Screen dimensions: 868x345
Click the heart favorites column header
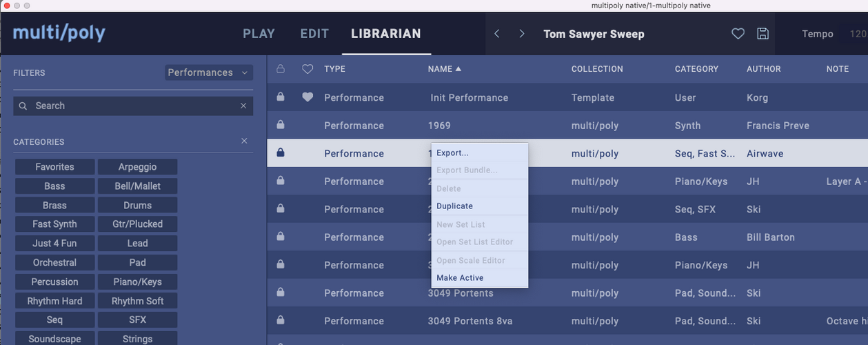pyautogui.click(x=308, y=69)
